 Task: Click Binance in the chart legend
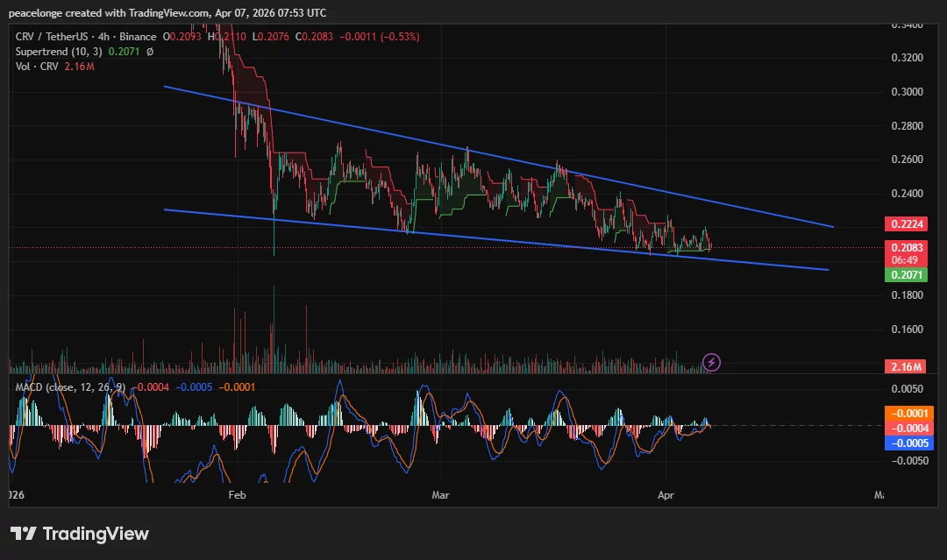tap(138, 36)
